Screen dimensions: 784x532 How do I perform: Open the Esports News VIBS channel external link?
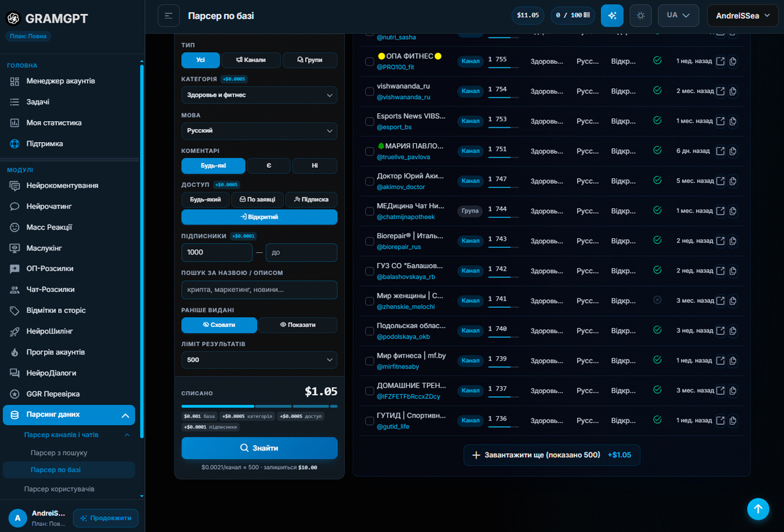pyautogui.click(x=721, y=121)
